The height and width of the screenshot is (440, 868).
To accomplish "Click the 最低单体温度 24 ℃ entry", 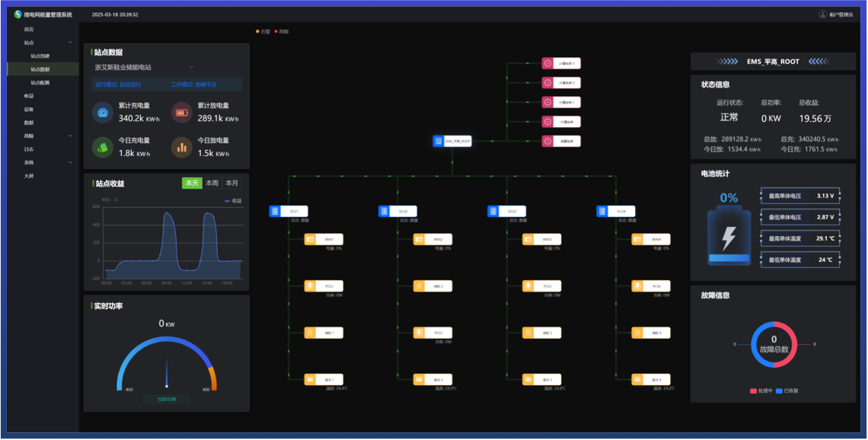I will click(800, 260).
